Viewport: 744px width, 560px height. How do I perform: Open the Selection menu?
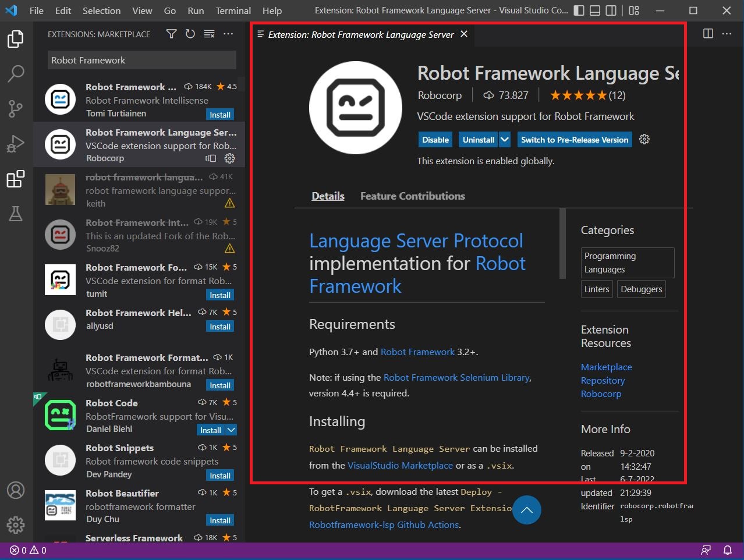click(101, 10)
